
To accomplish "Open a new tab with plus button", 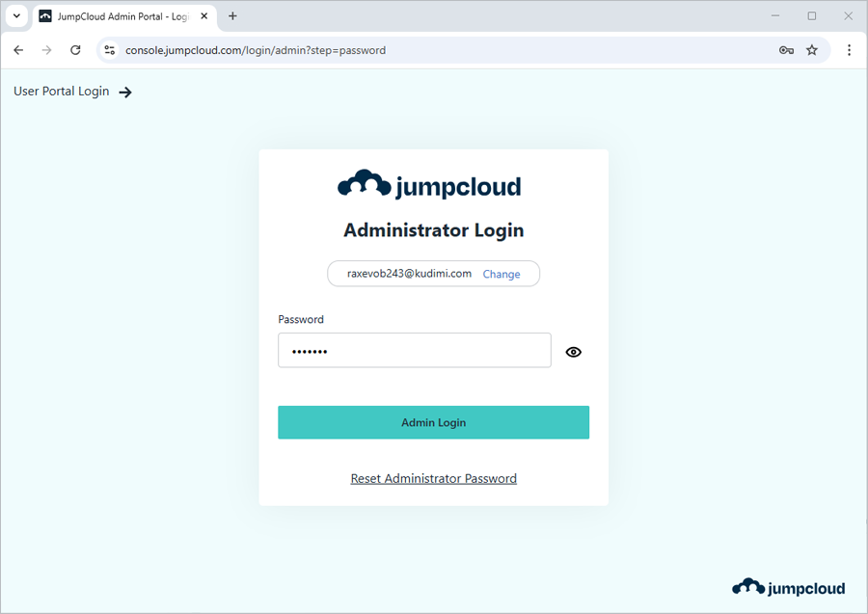I will [232, 16].
